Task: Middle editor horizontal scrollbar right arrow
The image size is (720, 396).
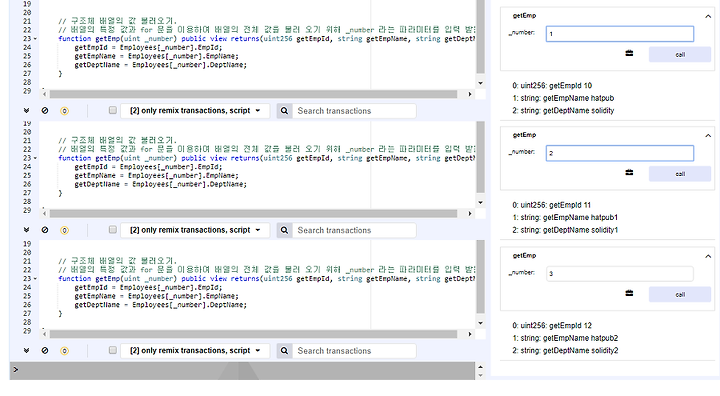Action: (469, 214)
